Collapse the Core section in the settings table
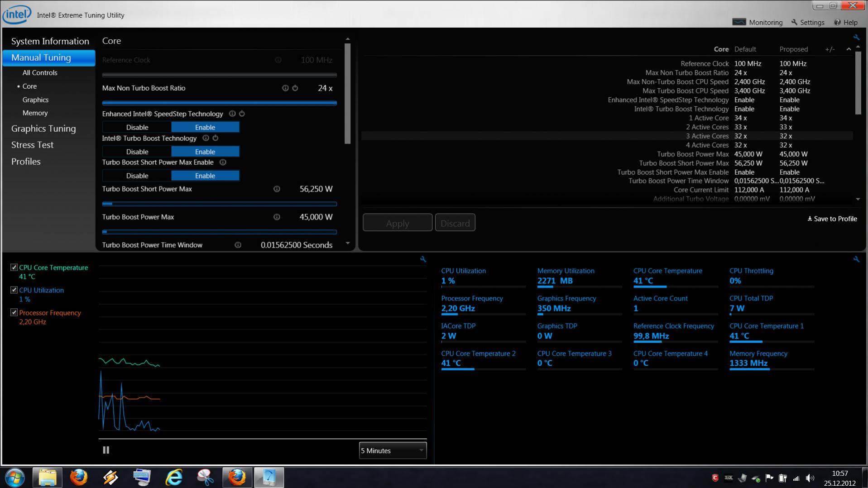Viewport: 868px width, 488px height. (x=849, y=49)
